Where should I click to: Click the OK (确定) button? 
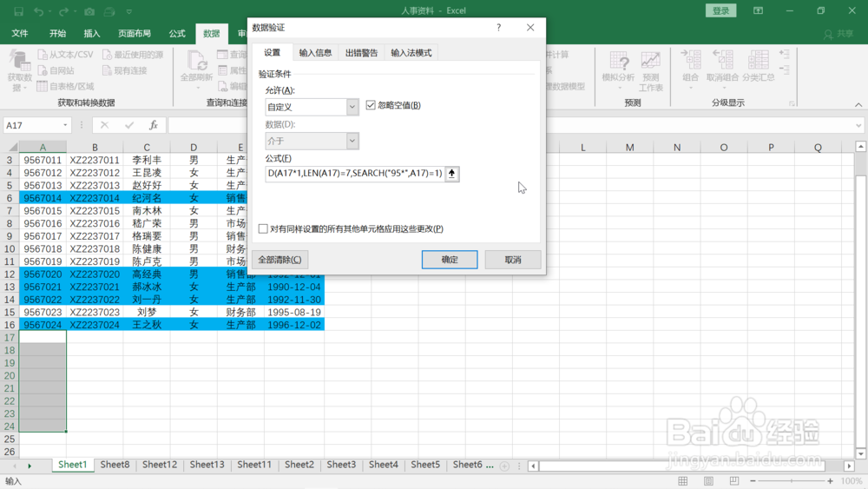coord(450,259)
